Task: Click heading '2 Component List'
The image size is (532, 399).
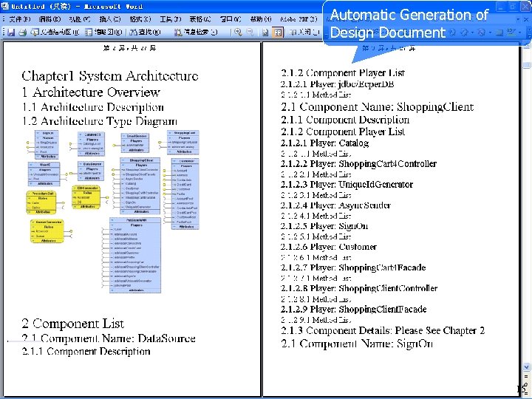Action: (x=73, y=324)
